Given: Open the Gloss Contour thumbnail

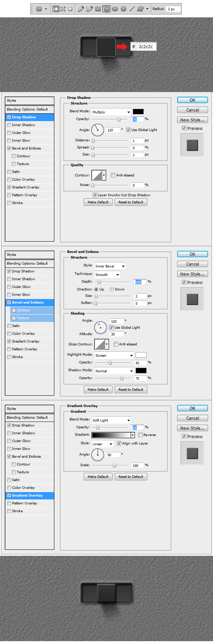Looking at the screenshot, I should click(x=100, y=344).
